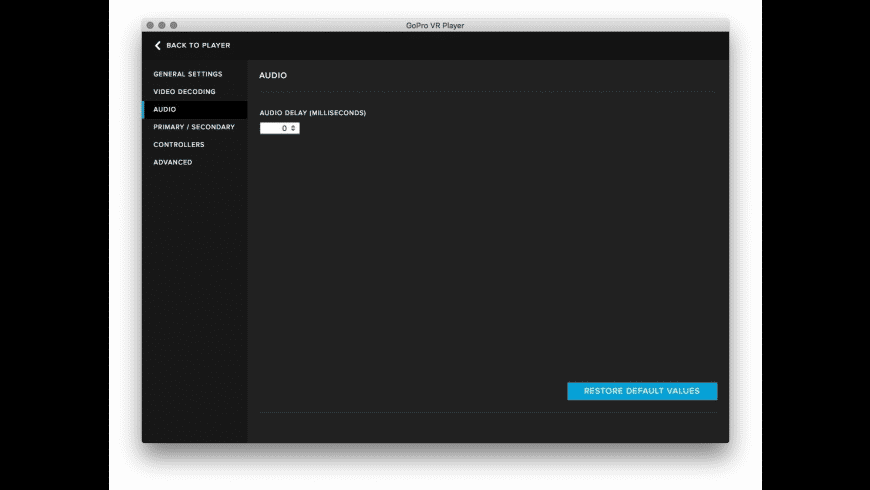Click the back arrow chevron icon

point(158,46)
